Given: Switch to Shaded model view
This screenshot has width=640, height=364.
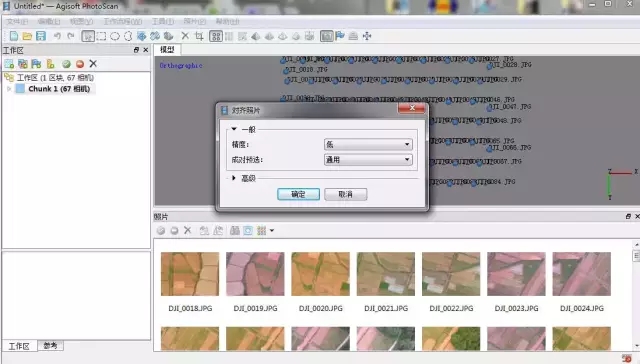Looking at the screenshot, I should coord(256,36).
